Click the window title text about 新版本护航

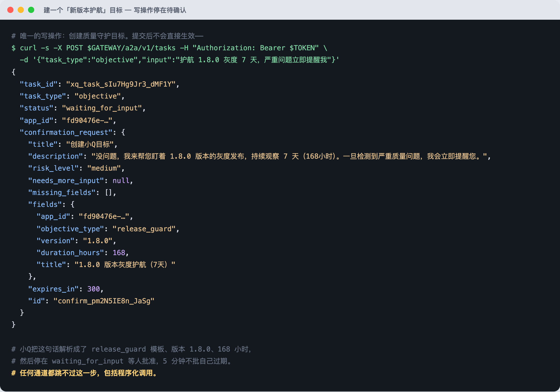tap(115, 10)
